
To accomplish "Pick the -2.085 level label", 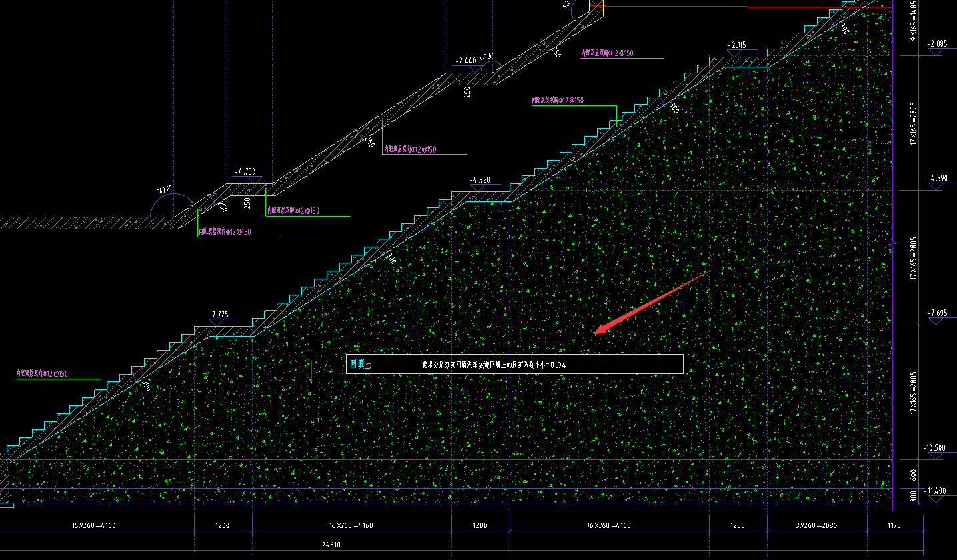I will (x=937, y=44).
